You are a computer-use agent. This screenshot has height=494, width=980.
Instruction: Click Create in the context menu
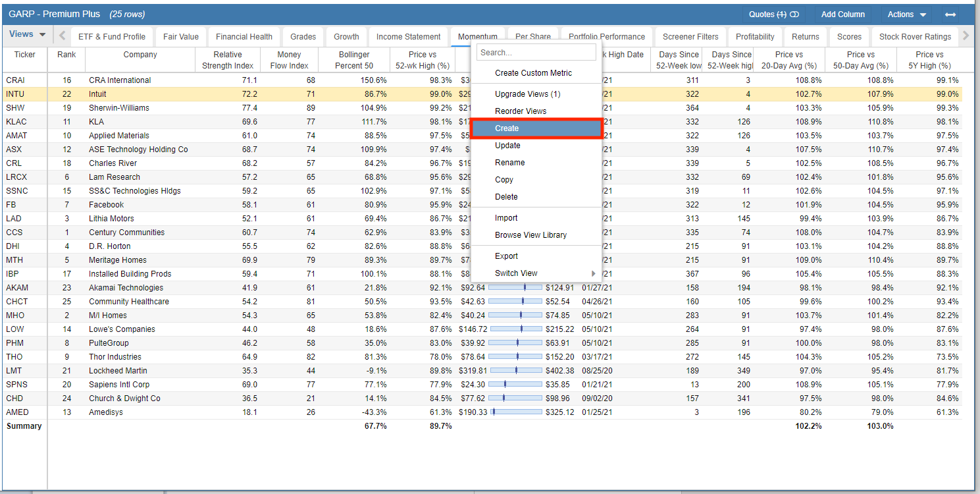click(x=536, y=128)
